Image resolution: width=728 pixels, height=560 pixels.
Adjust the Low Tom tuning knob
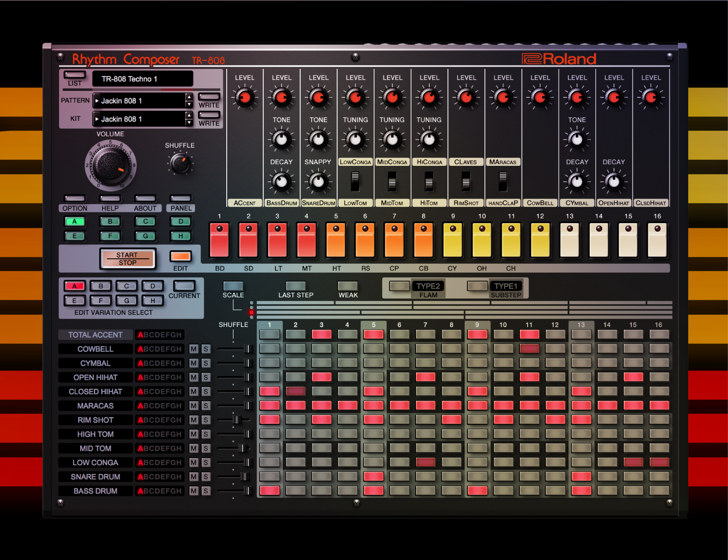[355, 140]
